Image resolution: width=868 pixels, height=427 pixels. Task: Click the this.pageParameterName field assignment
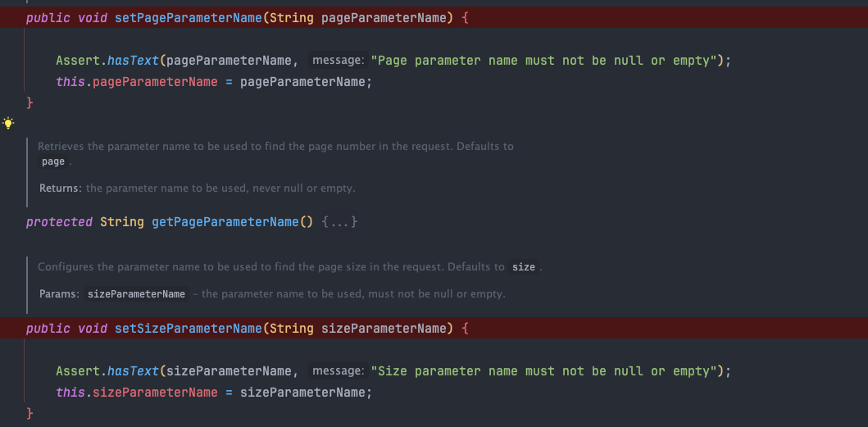(137, 82)
